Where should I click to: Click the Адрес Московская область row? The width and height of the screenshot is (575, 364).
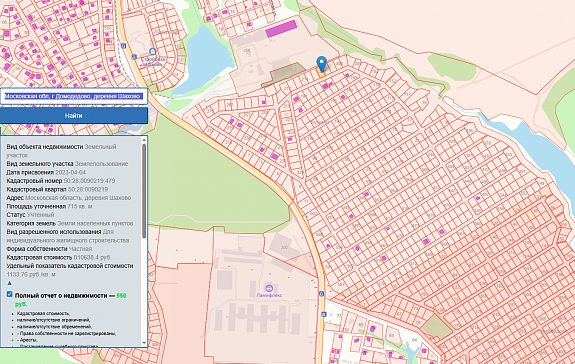coord(69,198)
